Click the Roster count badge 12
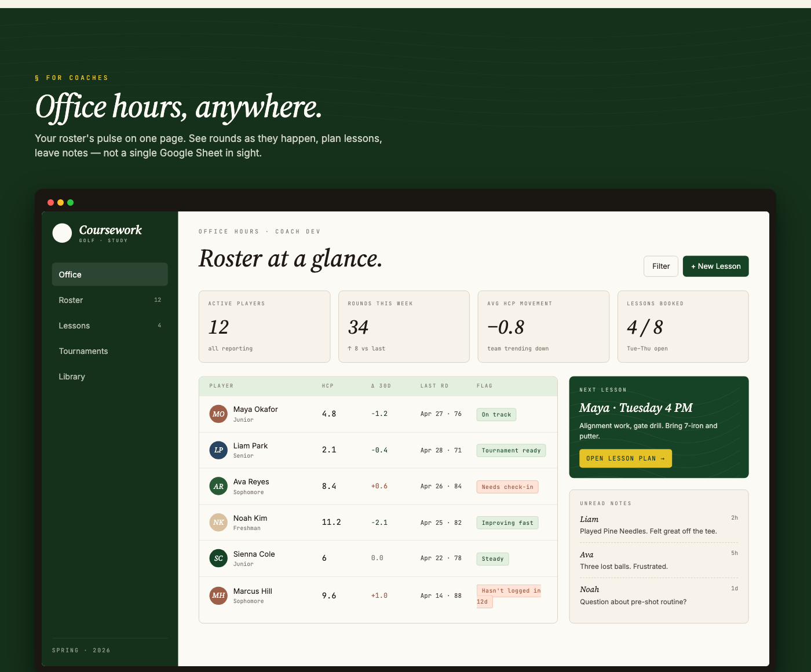811x672 pixels. (158, 300)
